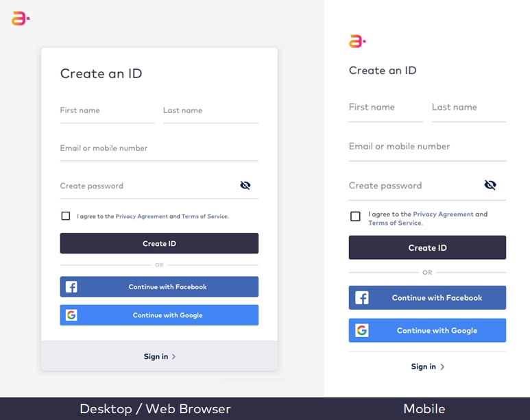
Task: Open Privacy Agreement link in Desktop form
Action: tap(142, 217)
